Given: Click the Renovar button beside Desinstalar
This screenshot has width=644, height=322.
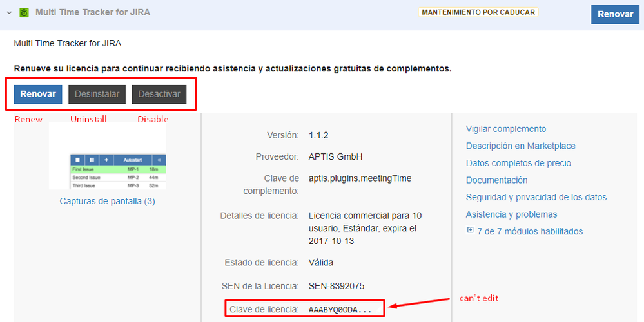Looking at the screenshot, I should tap(38, 94).
